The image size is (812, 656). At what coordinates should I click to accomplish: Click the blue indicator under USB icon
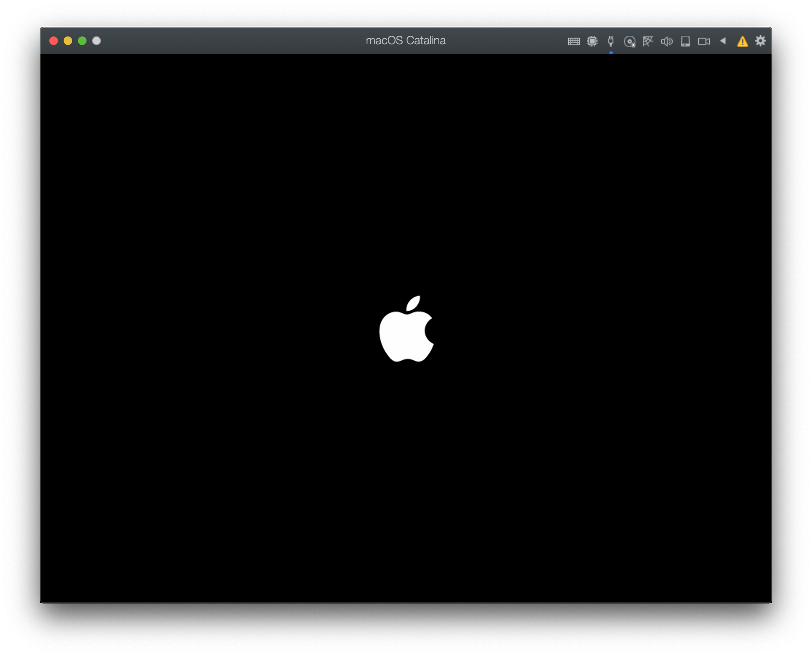pyautogui.click(x=611, y=53)
